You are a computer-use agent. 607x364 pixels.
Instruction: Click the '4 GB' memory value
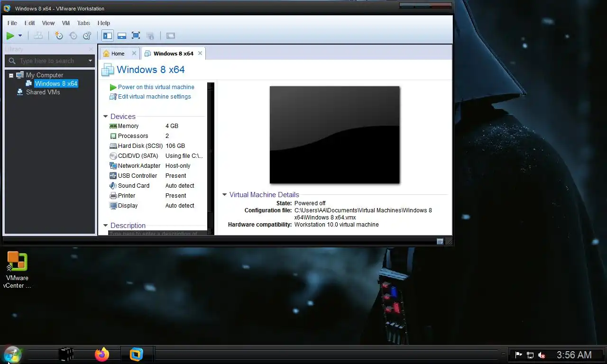(x=172, y=126)
